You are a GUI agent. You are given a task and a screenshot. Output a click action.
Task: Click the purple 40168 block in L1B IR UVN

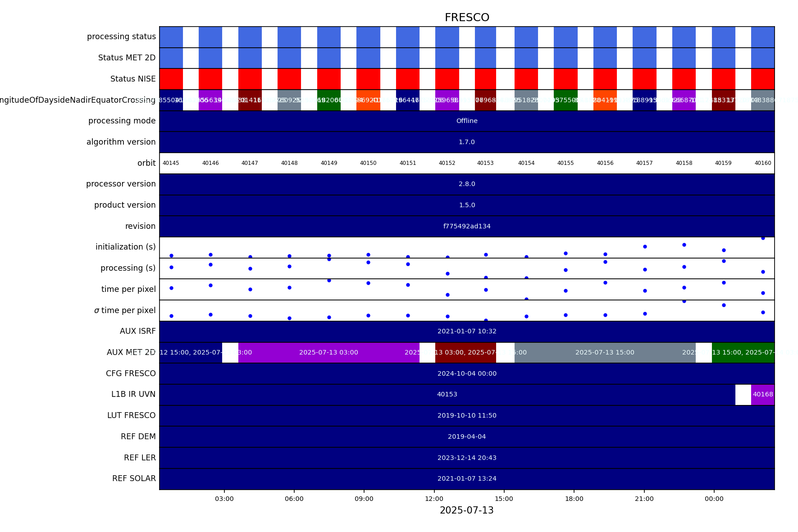pos(763,395)
